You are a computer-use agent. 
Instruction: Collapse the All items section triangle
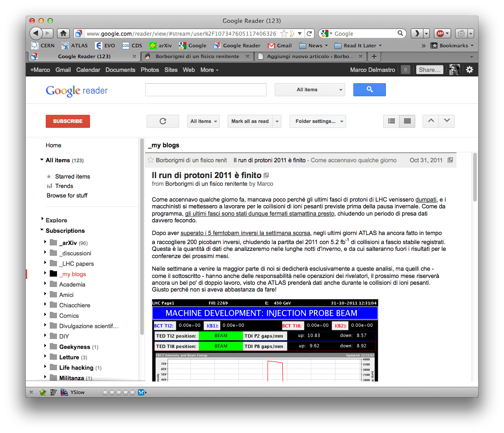click(42, 160)
